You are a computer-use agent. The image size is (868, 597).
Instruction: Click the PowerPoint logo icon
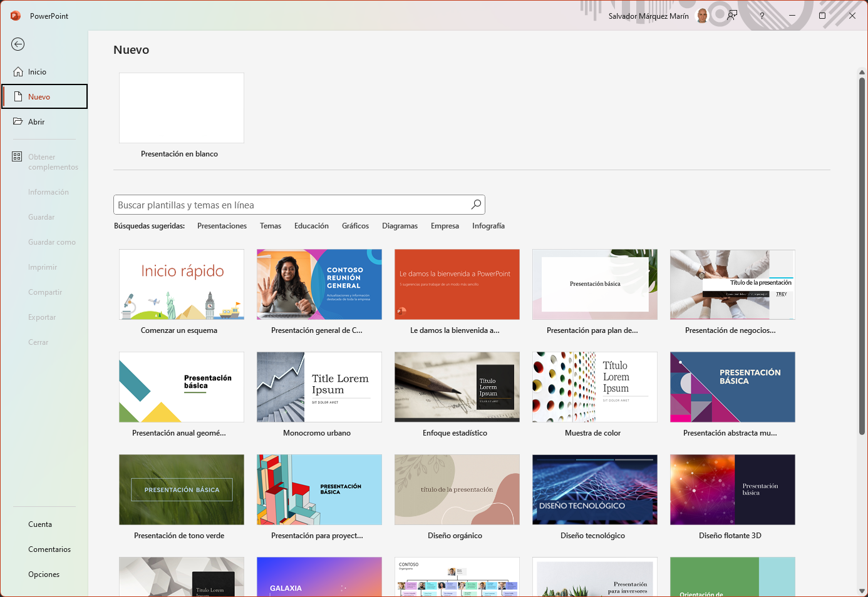click(x=16, y=16)
